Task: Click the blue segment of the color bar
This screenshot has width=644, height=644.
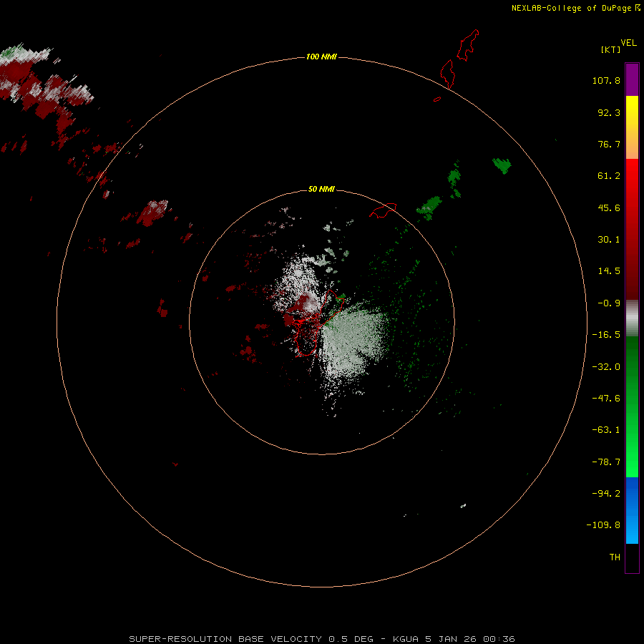Action: tap(632, 510)
